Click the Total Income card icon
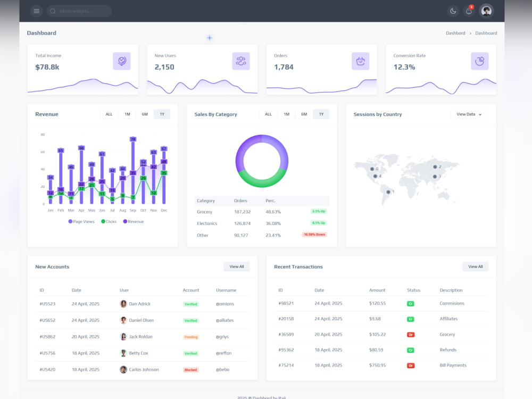The width and height of the screenshot is (532, 399). click(122, 61)
